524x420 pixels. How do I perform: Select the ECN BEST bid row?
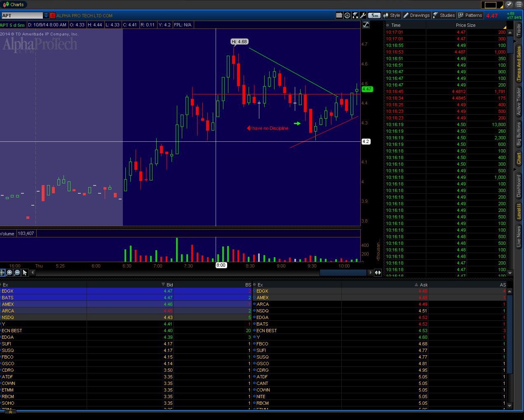coord(126,331)
